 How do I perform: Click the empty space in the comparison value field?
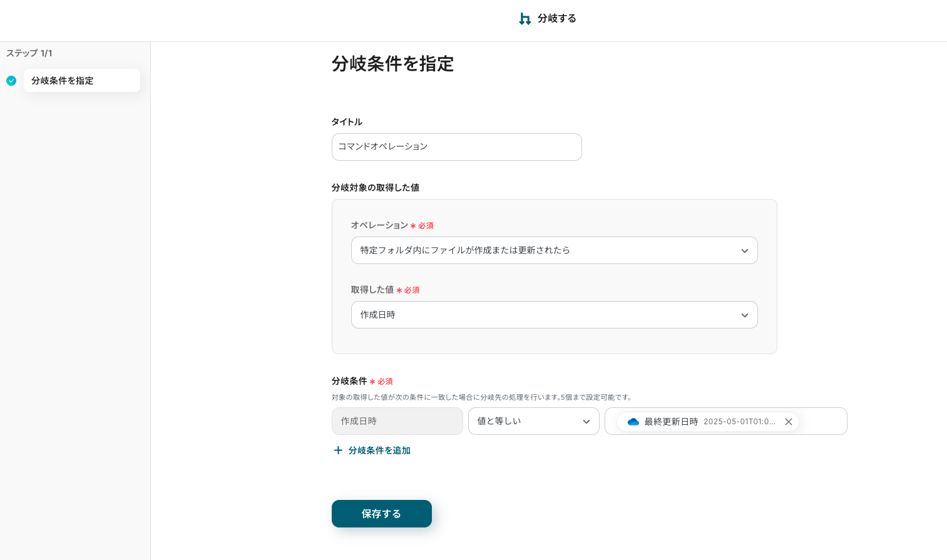(822, 421)
